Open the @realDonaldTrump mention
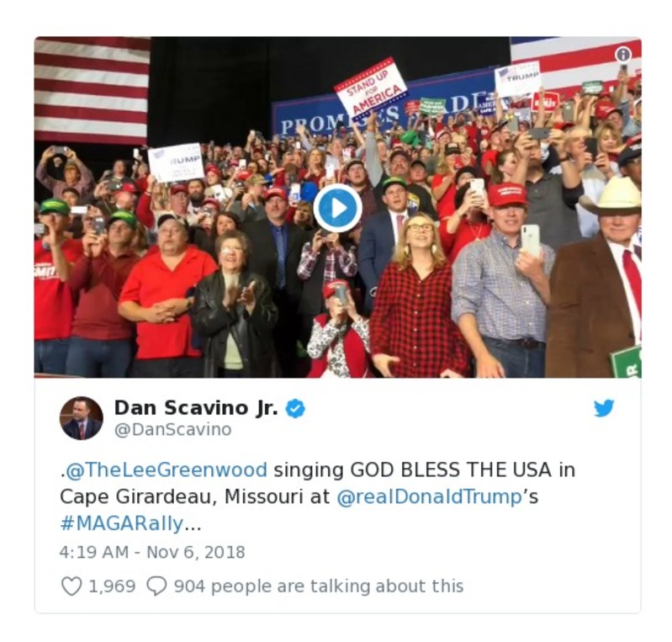 point(430,496)
